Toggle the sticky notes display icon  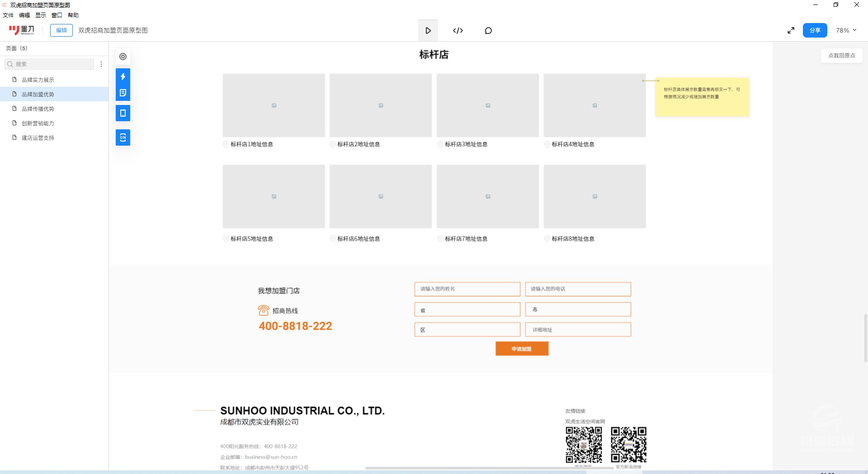123,93
